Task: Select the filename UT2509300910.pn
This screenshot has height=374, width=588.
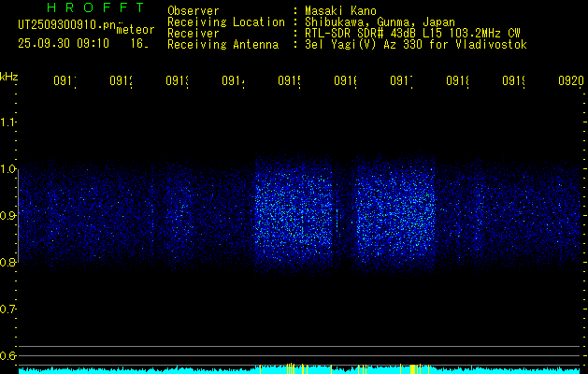Action: [x=67, y=25]
